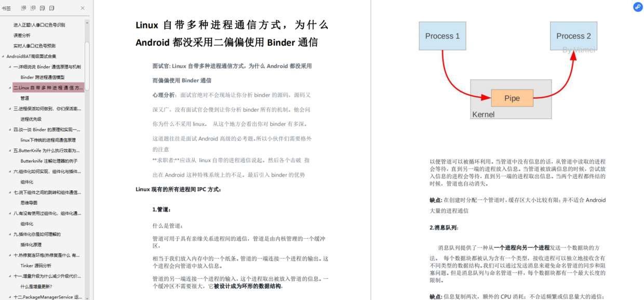This screenshot has height=300, width=644.
Task: Click the text 什么是管道:
Action: (x=168, y=226)
